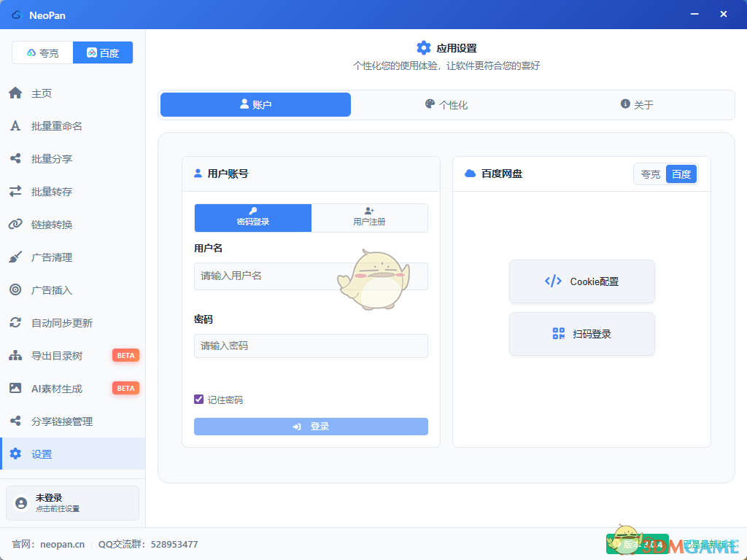The image size is (747, 560).
Task: Switch to the 个性化 tab
Action: 446,105
